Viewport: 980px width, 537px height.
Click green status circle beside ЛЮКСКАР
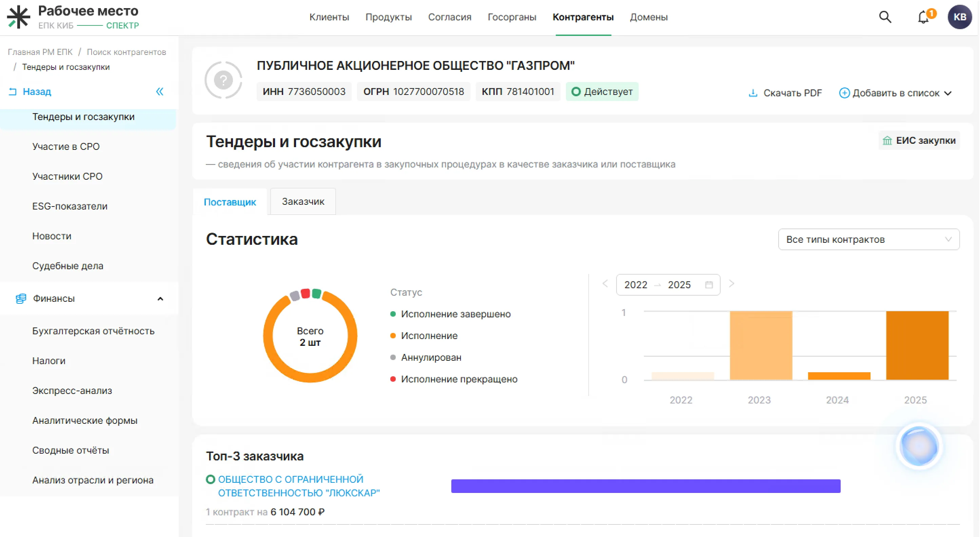pyautogui.click(x=210, y=479)
